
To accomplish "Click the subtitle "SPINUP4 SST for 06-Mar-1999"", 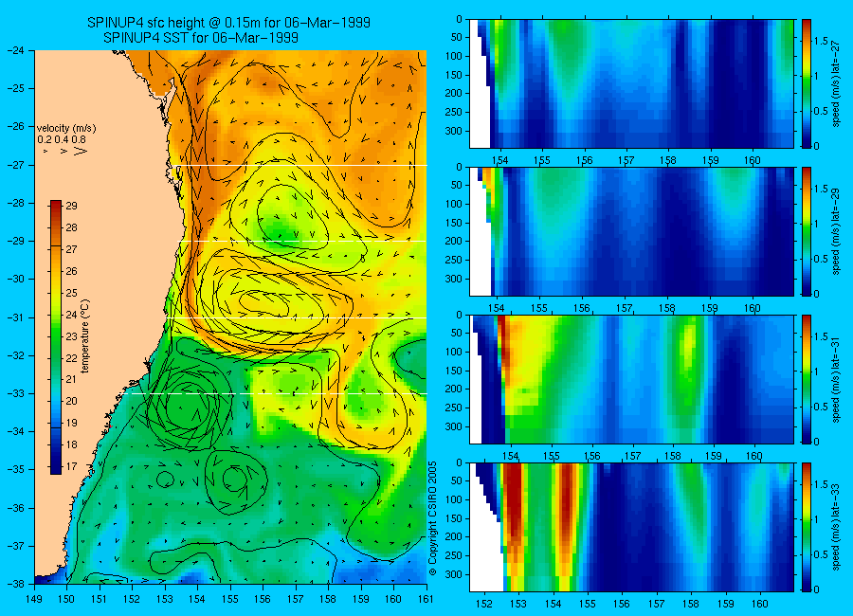I will point(201,38).
